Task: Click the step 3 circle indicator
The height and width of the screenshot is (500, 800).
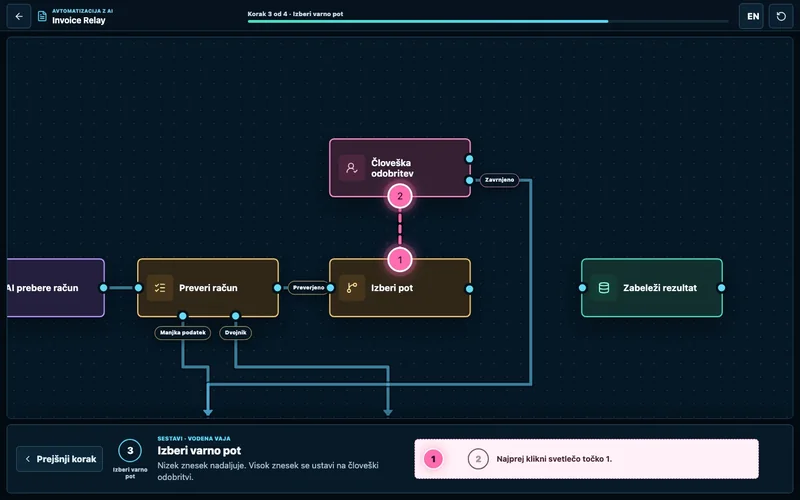Action: click(130, 451)
